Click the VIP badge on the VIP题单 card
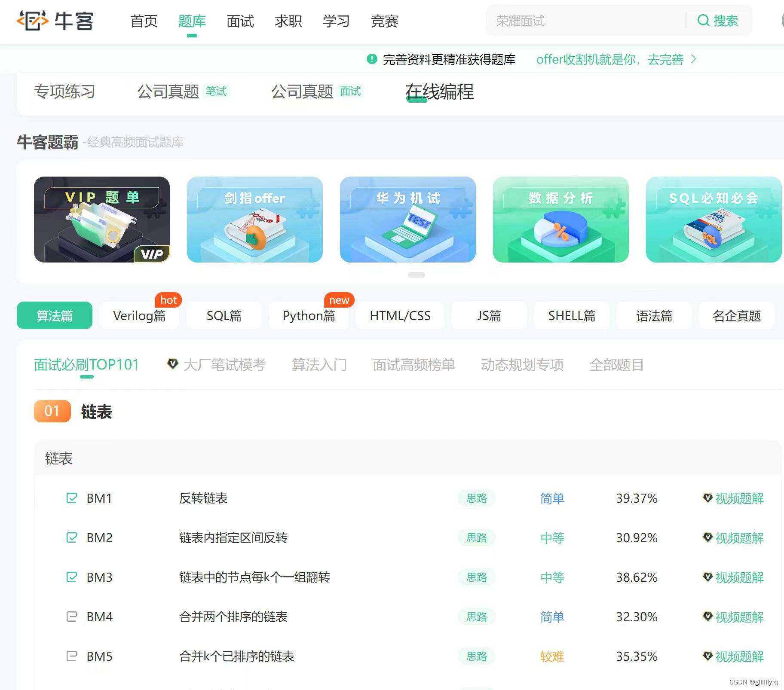 (x=153, y=253)
